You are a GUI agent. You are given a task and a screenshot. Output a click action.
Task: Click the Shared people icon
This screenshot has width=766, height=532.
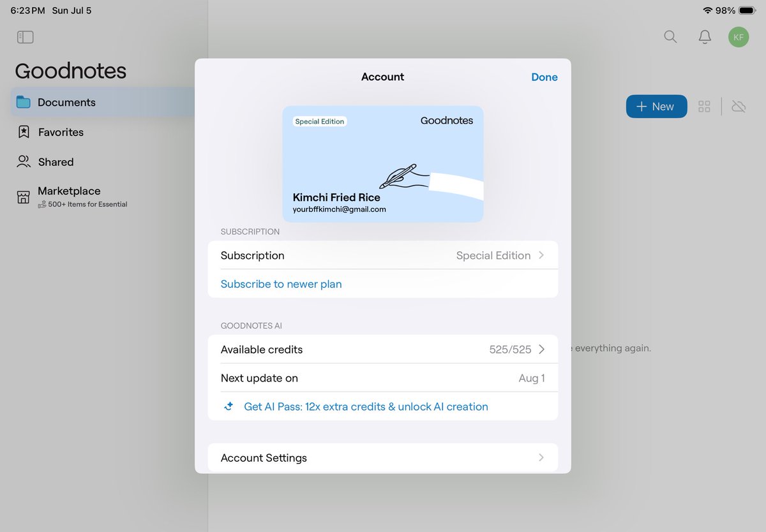pyautogui.click(x=24, y=161)
